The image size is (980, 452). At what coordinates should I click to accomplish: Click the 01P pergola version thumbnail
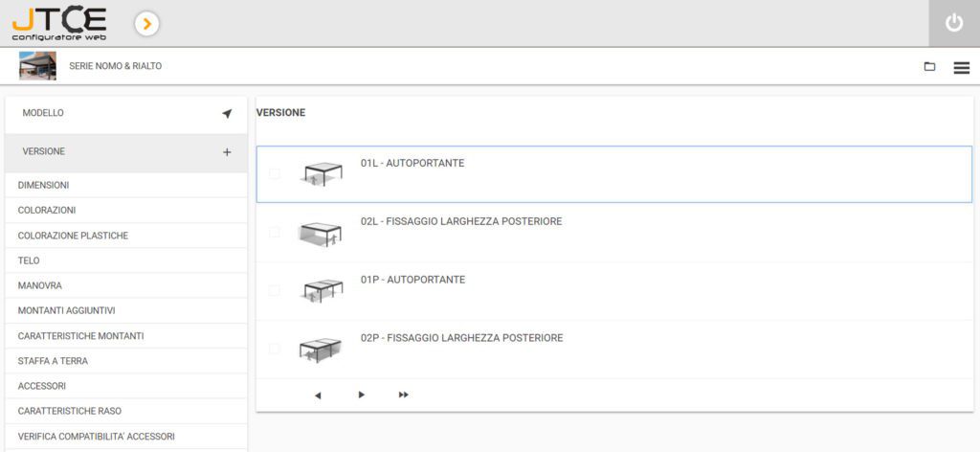pyautogui.click(x=321, y=290)
